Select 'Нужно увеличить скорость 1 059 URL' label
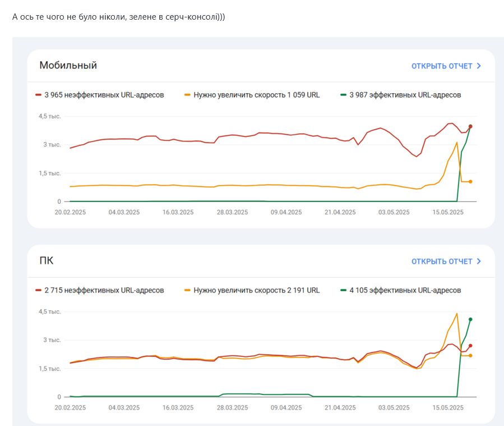This screenshot has height=426, width=504. pyautogui.click(x=257, y=95)
